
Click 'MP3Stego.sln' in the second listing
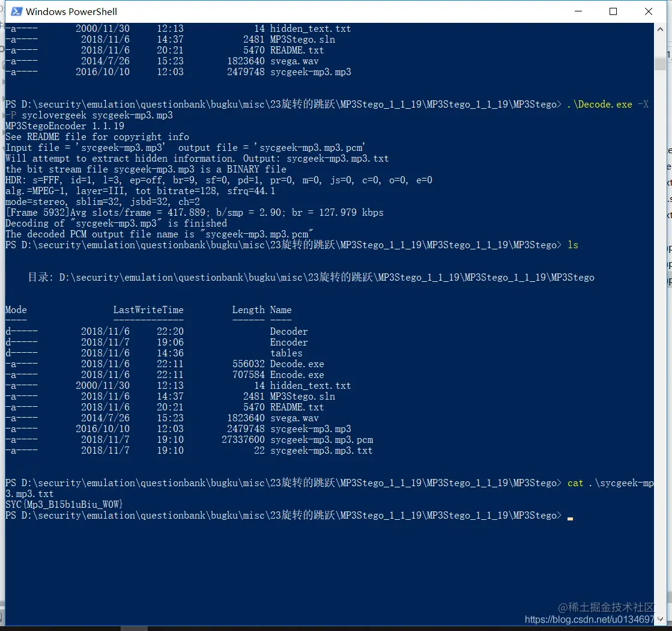[x=303, y=397]
